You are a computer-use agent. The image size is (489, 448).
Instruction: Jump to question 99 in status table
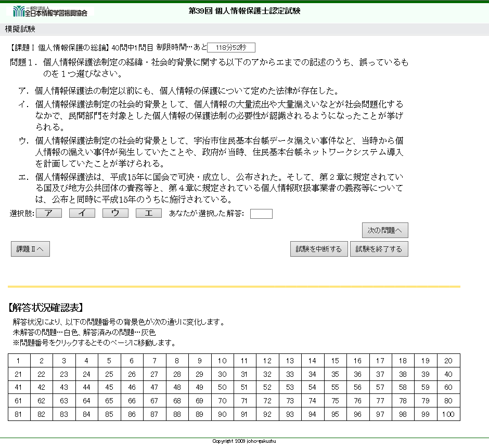[426, 414]
